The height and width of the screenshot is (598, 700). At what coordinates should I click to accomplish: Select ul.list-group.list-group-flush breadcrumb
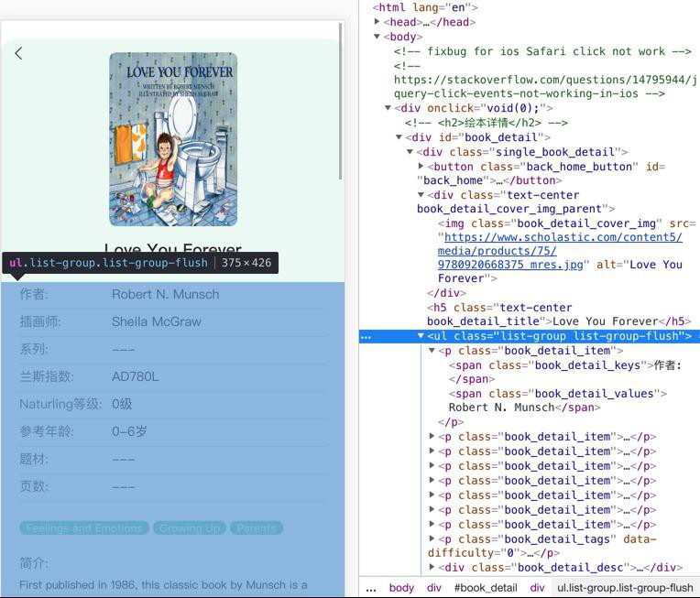[x=625, y=588]
